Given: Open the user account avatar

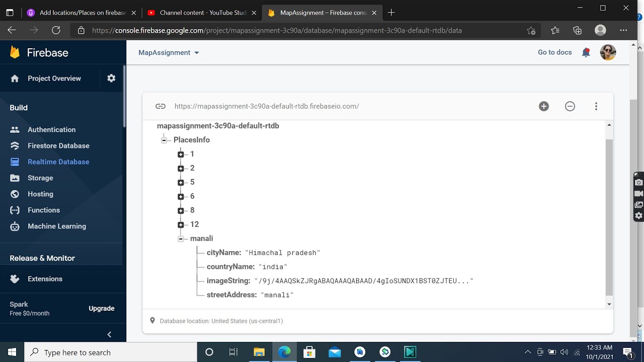Looking at the screenshot, I should point(608,52).
